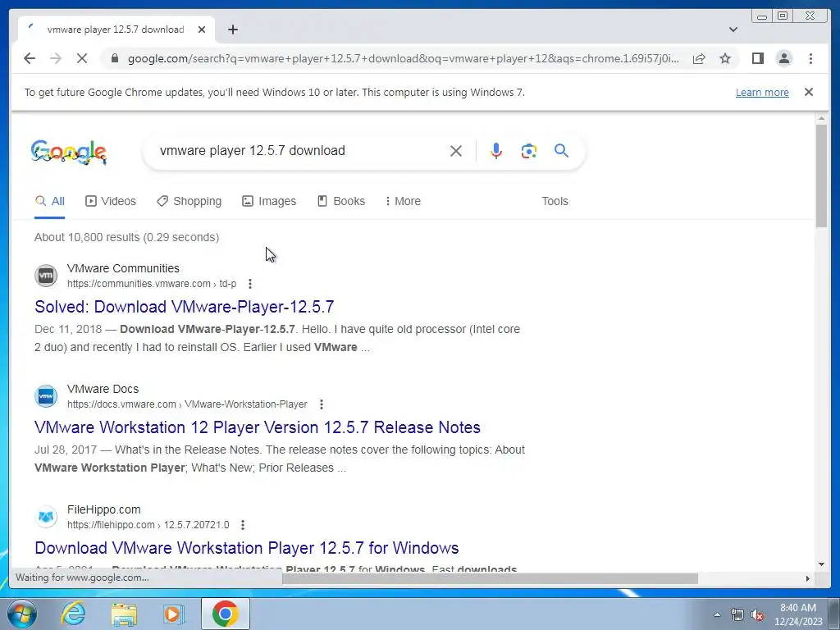Image resolution: width=840 pixels, height=630 pixels.
Task: Open VMware Docs result options menu
Action: pos(321,404)
